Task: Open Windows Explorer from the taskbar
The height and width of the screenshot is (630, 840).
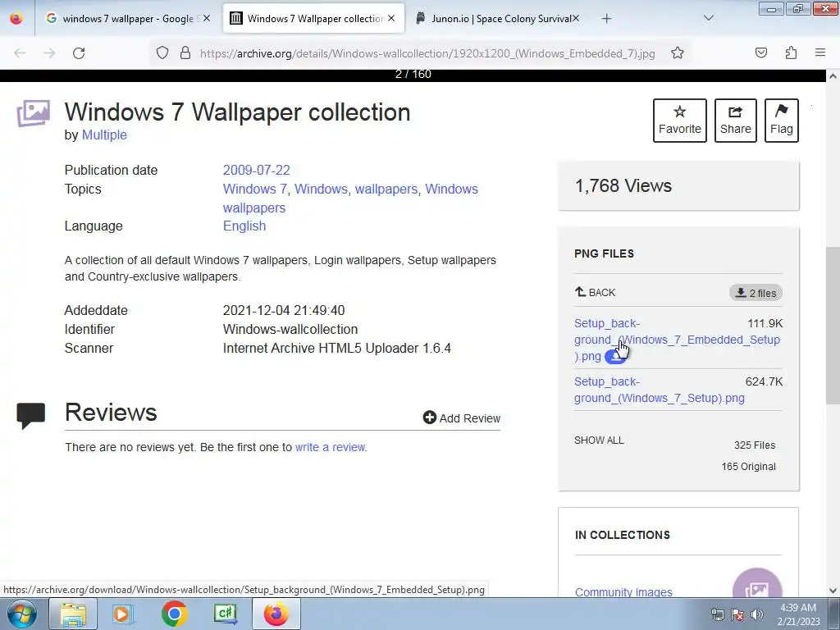Action: 73,614
